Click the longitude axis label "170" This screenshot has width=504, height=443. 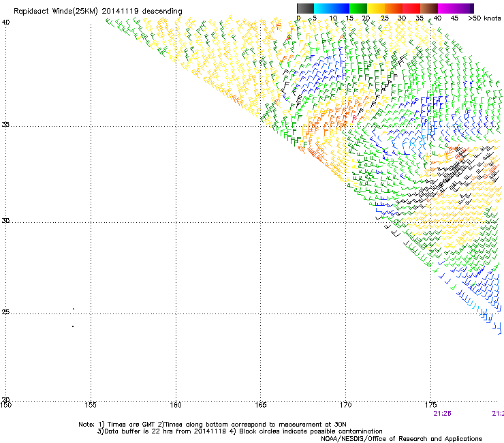point(345,405)
